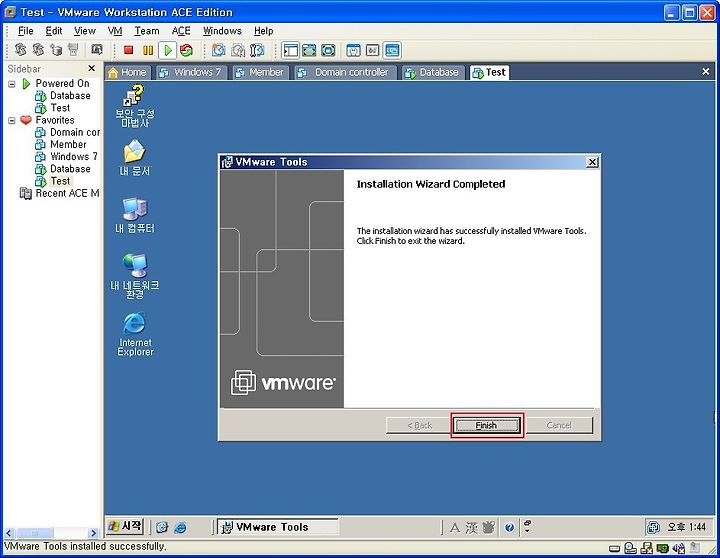Click VMware Tools taskbar button
The width and height of the screenshot is (720, 558).
277,527
